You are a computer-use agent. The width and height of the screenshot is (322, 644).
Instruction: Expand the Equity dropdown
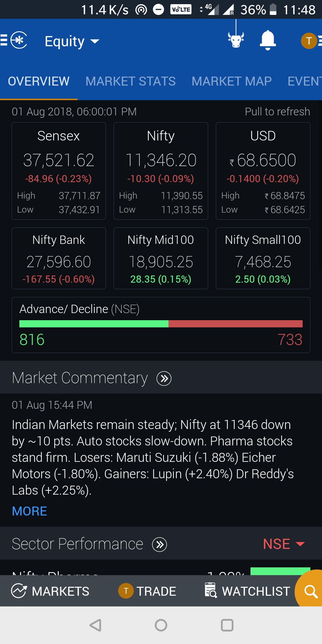click(x=72, y=41)
